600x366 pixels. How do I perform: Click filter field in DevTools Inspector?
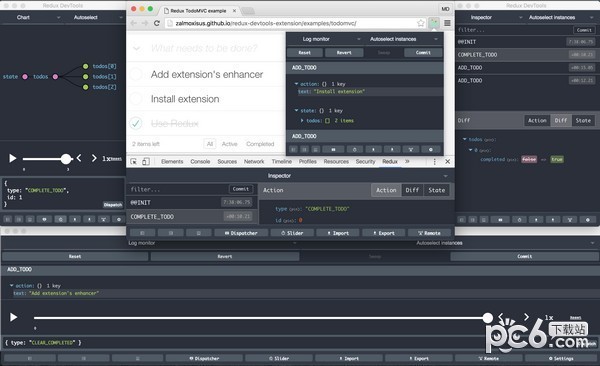[x=179, y=189]
